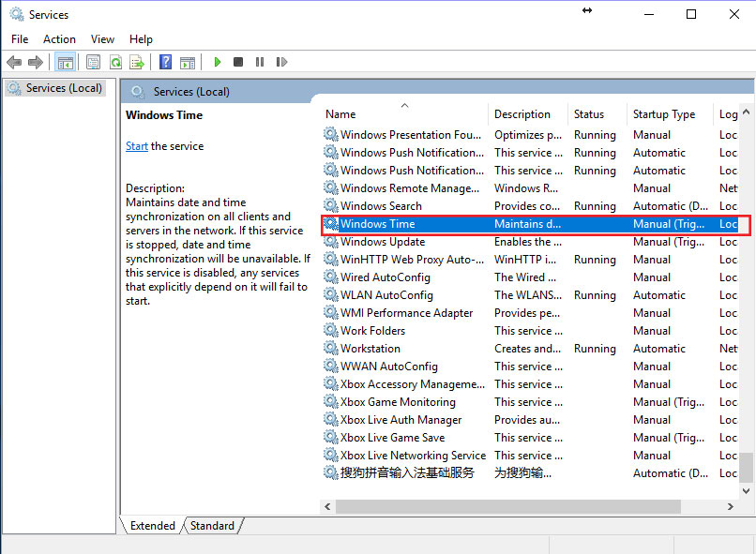756x554 pixels.
Task: Click 'Windows R...' description cell
Action: coord(526,188)
